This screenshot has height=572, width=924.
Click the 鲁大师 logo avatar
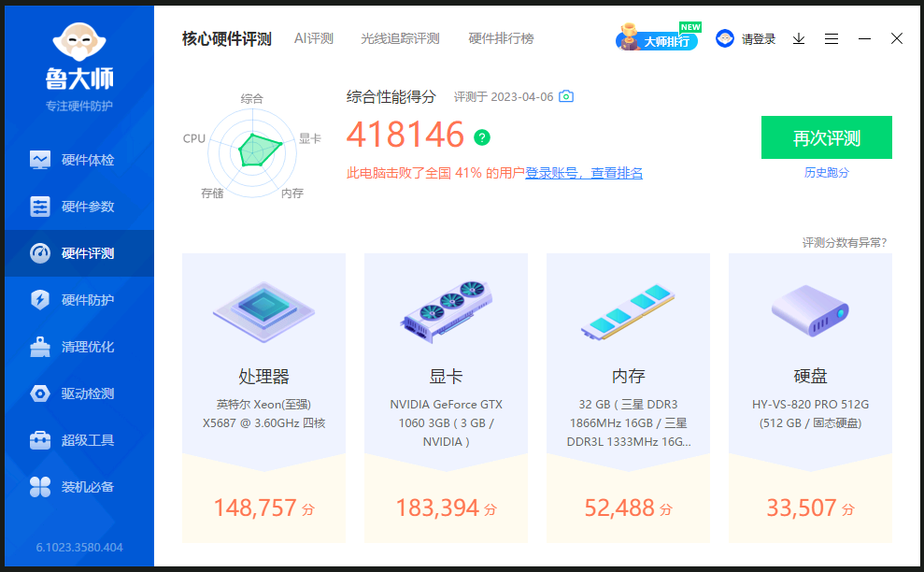click(x=79, y=42)
